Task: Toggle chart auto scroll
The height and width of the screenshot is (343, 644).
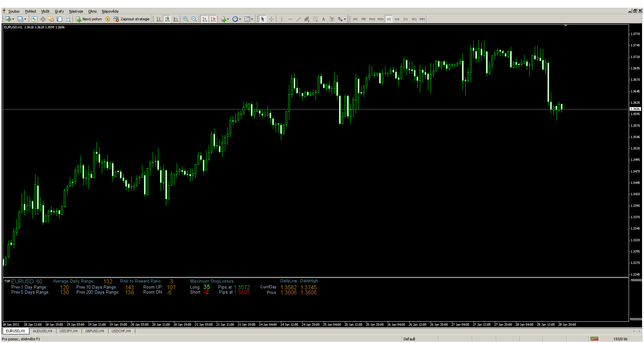Action: (x=204, y=19)
